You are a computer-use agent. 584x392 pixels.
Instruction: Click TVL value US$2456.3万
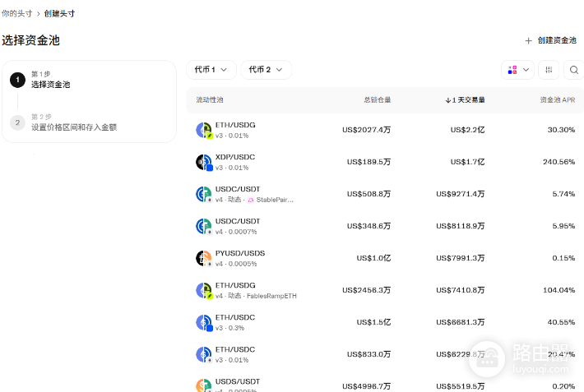(x=367, y=290)
